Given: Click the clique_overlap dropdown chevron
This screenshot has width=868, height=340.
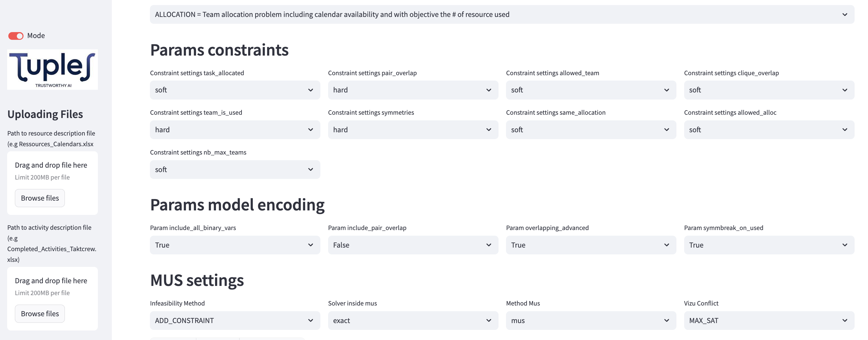Looking at the screenshot, I should pyautogui.click(x=845, y=90).
